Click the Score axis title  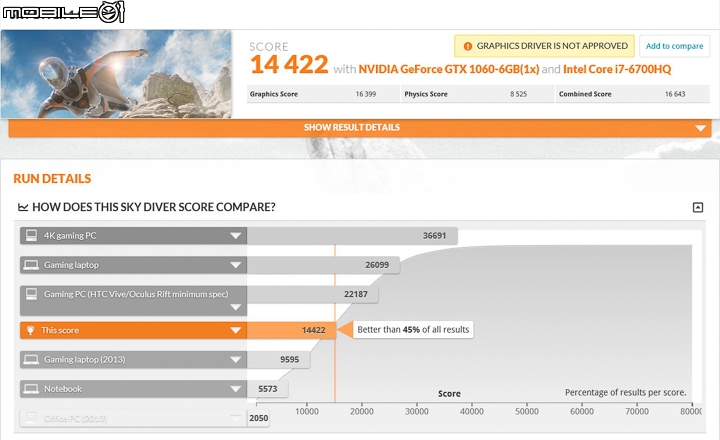(449, 394)
